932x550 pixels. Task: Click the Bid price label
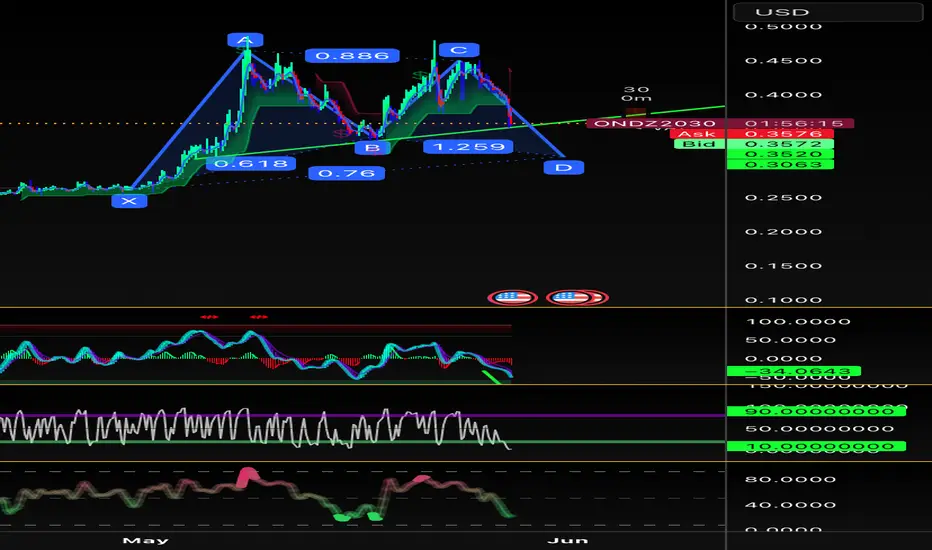click(x=700, y=144)
